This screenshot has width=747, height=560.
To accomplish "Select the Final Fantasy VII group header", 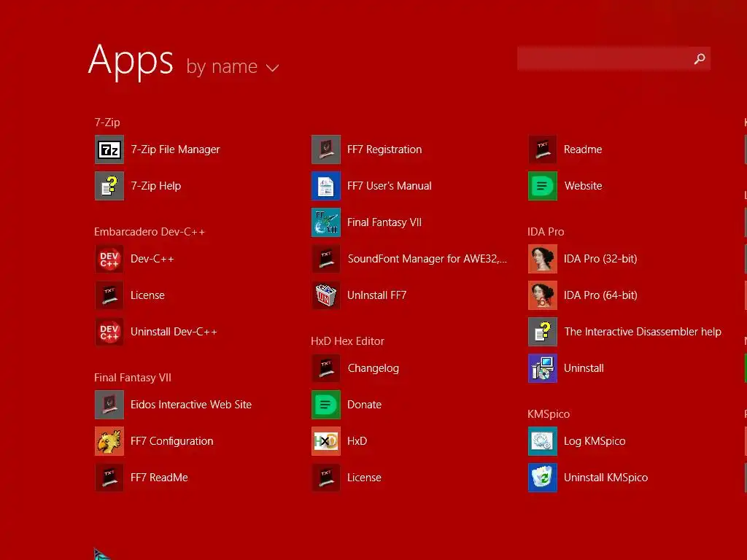I will tap(133, 378).
